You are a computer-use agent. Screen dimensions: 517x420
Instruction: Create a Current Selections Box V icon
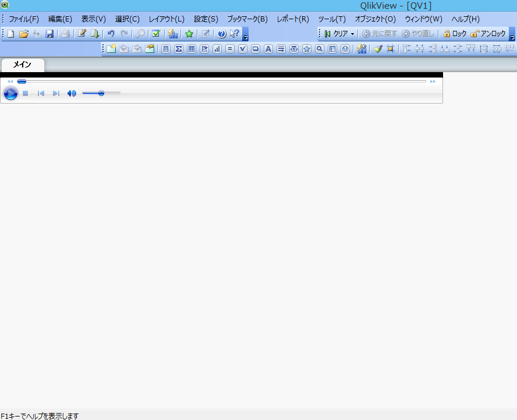pyautogui.click(x=243, y=49)
